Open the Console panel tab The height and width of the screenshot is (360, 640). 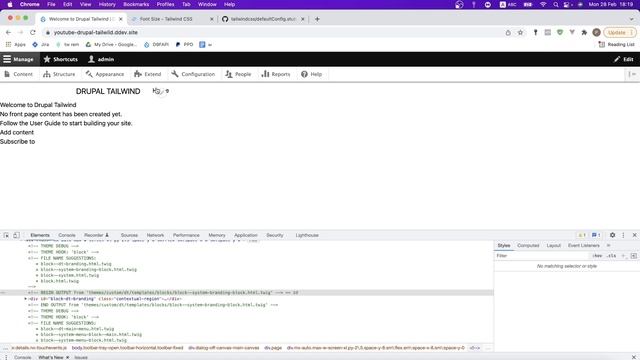click(67, 235)
